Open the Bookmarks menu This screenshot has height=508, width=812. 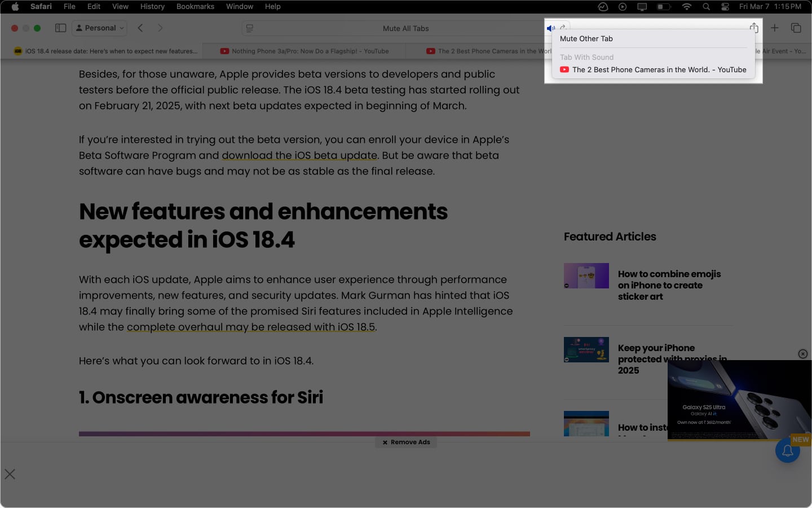[195, 7]
